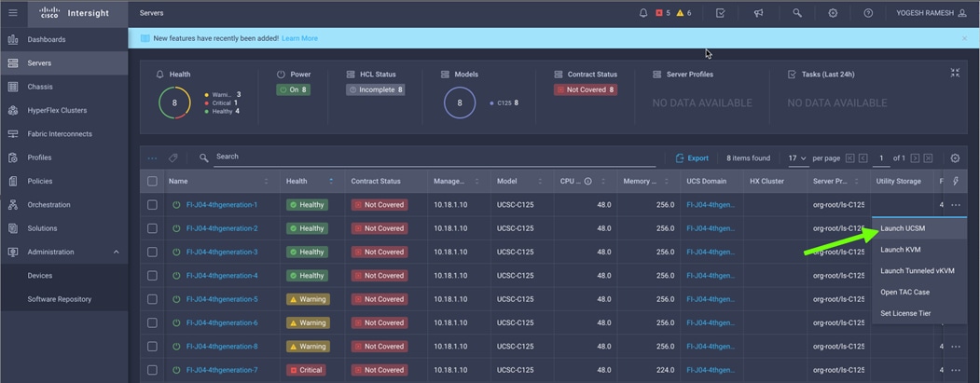The width and height of the screenshot is (980, 383).
Task: Click the announcements megaphone icon
Action: [x=758, y=12]
